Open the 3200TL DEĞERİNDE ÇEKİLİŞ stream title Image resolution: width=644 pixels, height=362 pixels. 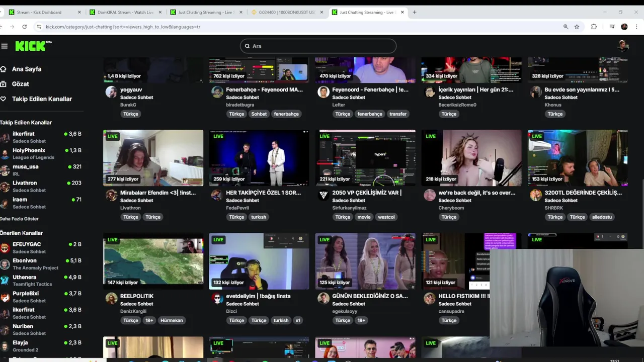coord(583,193)
